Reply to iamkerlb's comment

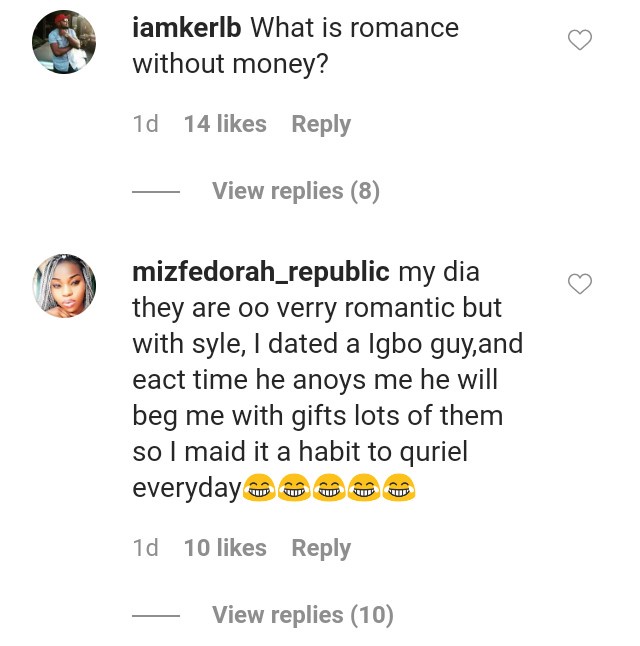[x=321, y=124]
